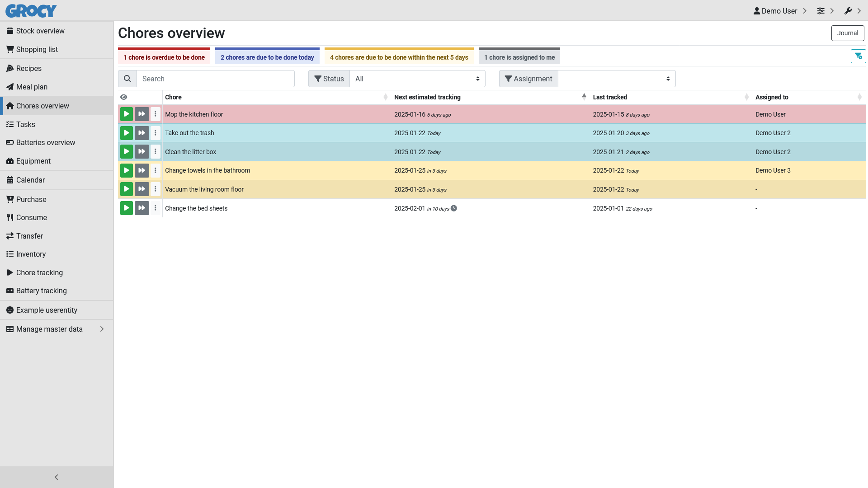Toggle column visibility eye icon in table header
This screenshot has width=868, height=488.
[124, 97]
